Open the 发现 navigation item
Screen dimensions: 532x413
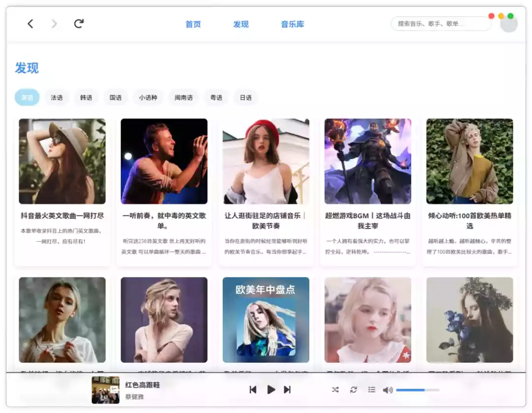click(x=240, y=24)
